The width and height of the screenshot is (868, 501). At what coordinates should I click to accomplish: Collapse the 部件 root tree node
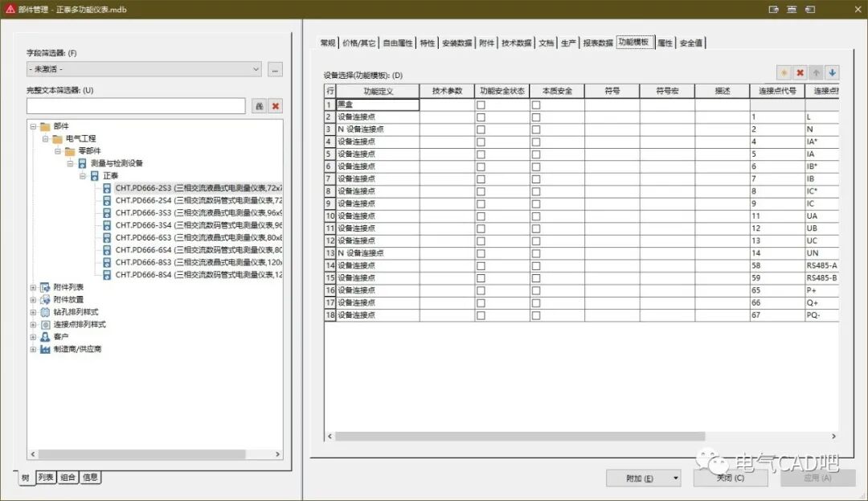33,126
